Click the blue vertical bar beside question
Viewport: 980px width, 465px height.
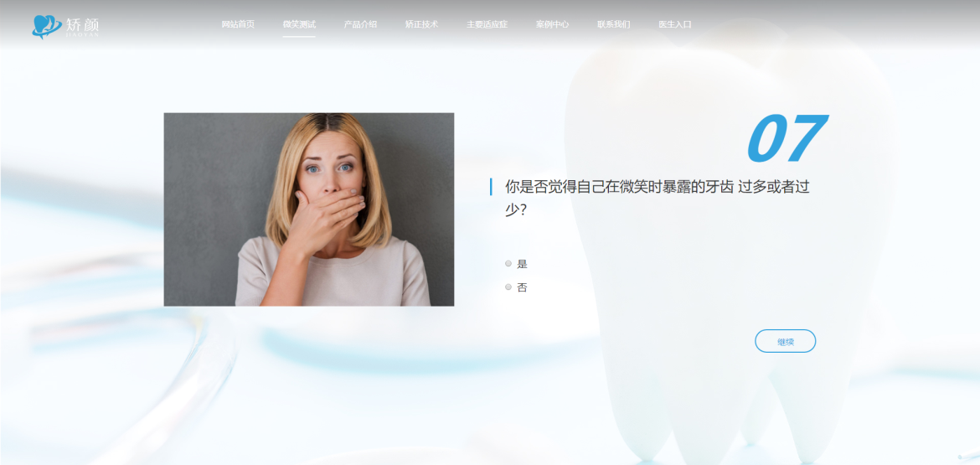click(491, 187)
